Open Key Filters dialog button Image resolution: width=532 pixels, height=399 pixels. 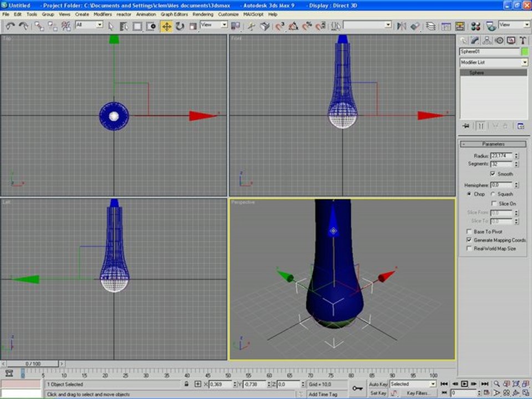point(418,393)
